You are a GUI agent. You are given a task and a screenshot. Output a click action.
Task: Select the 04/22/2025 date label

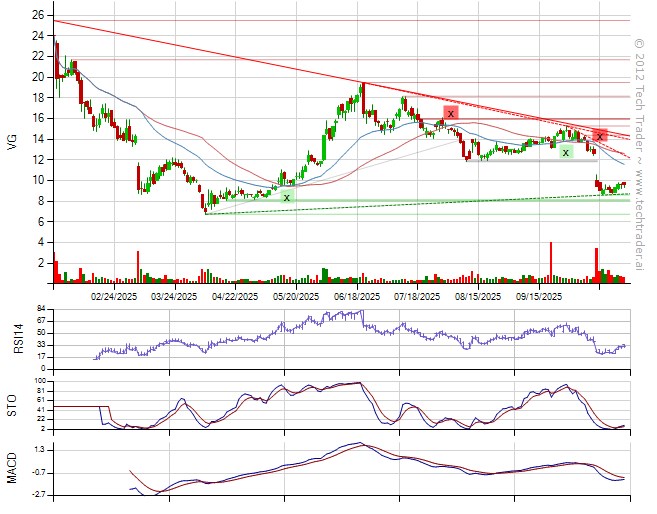click(233, 296)
